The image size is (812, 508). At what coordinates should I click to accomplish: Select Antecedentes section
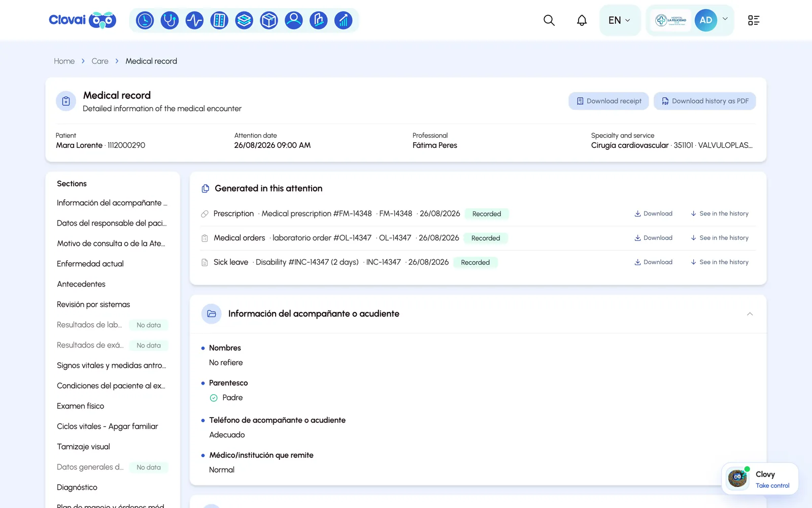[x=81, y=284]
